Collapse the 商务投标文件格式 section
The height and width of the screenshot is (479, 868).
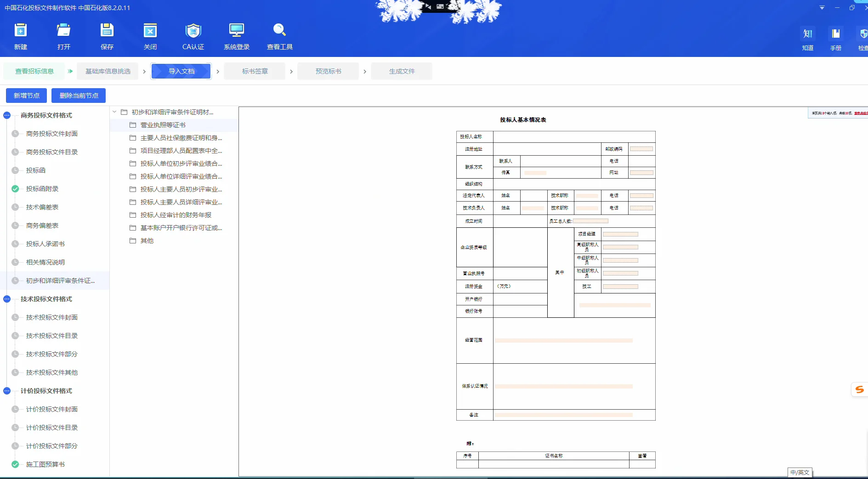click(x=7, y=115)
